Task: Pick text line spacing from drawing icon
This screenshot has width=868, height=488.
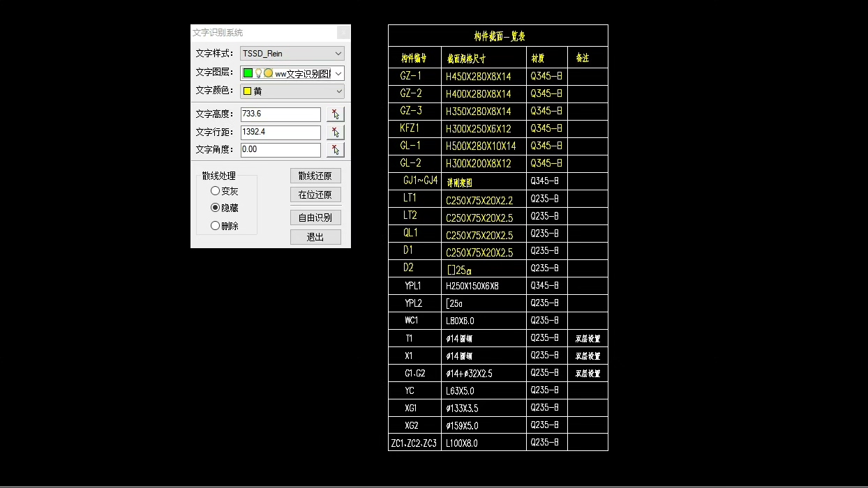Action: (336, 132)
